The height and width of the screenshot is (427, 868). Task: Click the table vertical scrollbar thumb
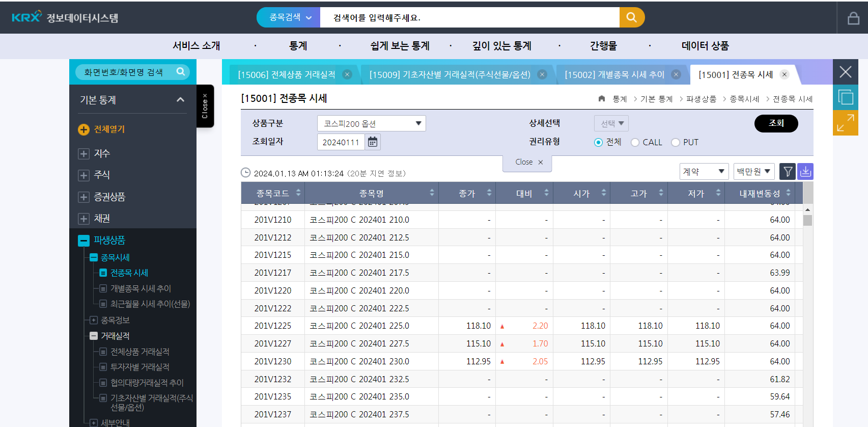[807, 220]
